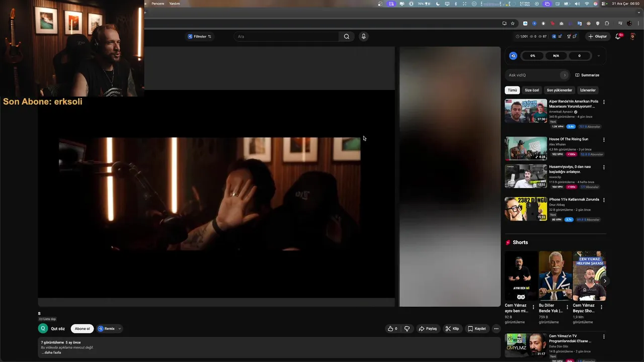Click the Paylaş share button
The image size is (644, 362).
(x=428, y=328)
